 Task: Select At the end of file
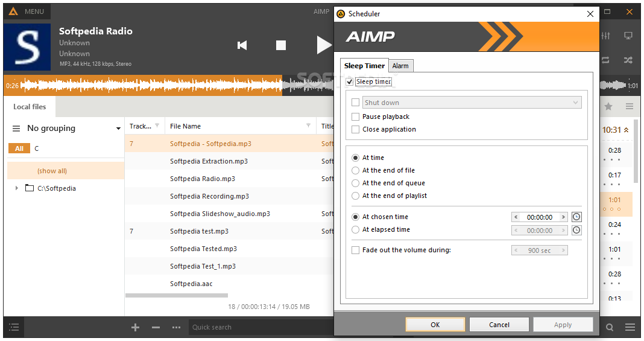point(356,170)
